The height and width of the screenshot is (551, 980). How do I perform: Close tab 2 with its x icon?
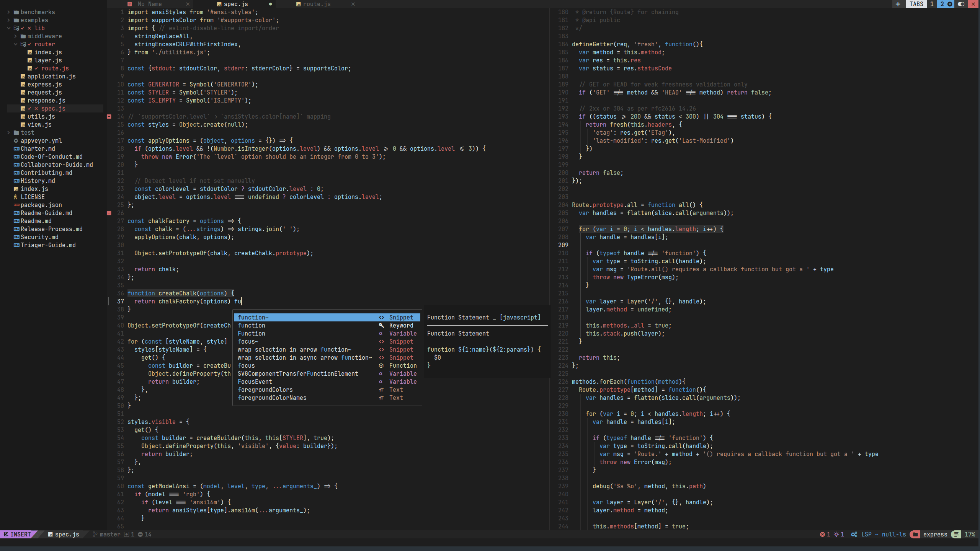coord(950,4)
